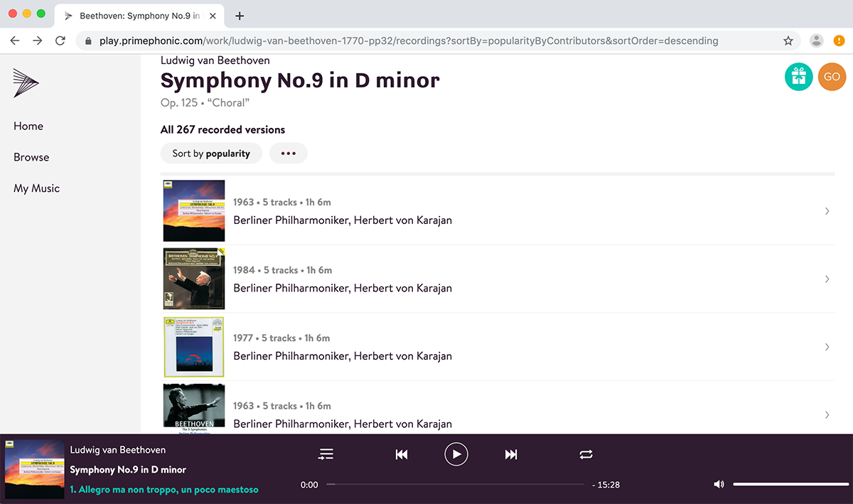Click the orange browser alert icon

[x=839, y=41]
